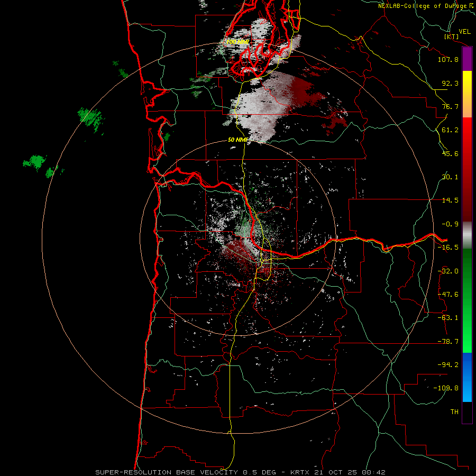Pick the blue segment of the color bar

(x=467, y=377)
